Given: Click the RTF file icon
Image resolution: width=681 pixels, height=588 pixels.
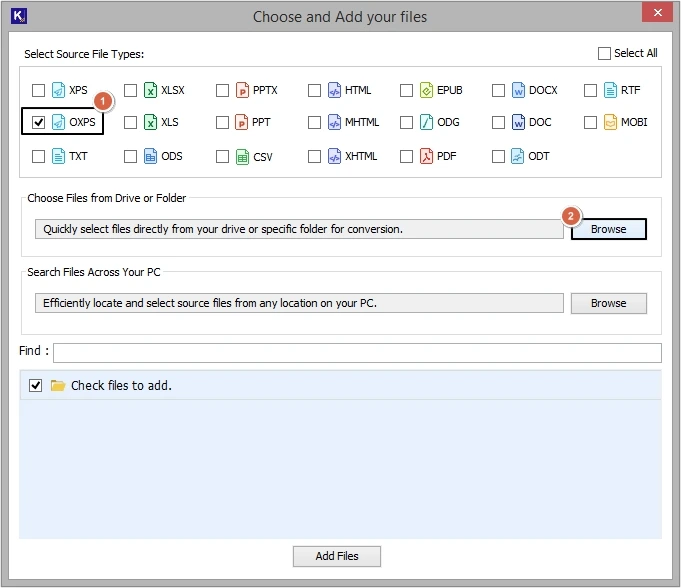Looking at the screenshot, I should coord(611,90).
